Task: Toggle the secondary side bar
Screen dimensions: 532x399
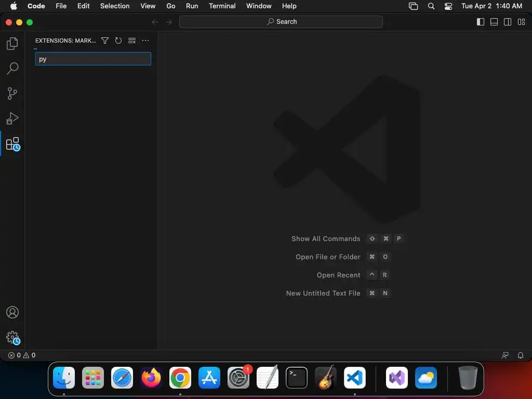Action: [508, 22]
